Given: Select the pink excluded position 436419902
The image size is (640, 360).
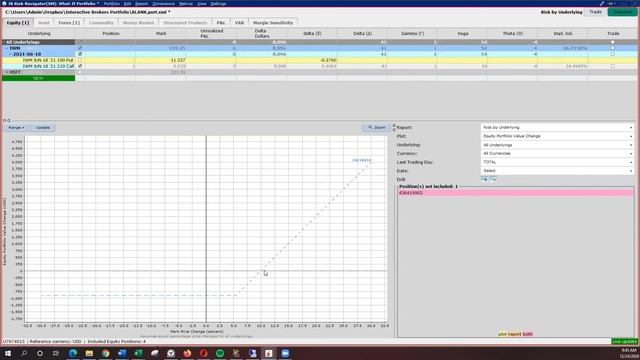Looking at the screenshot, I should click(516, 193).
